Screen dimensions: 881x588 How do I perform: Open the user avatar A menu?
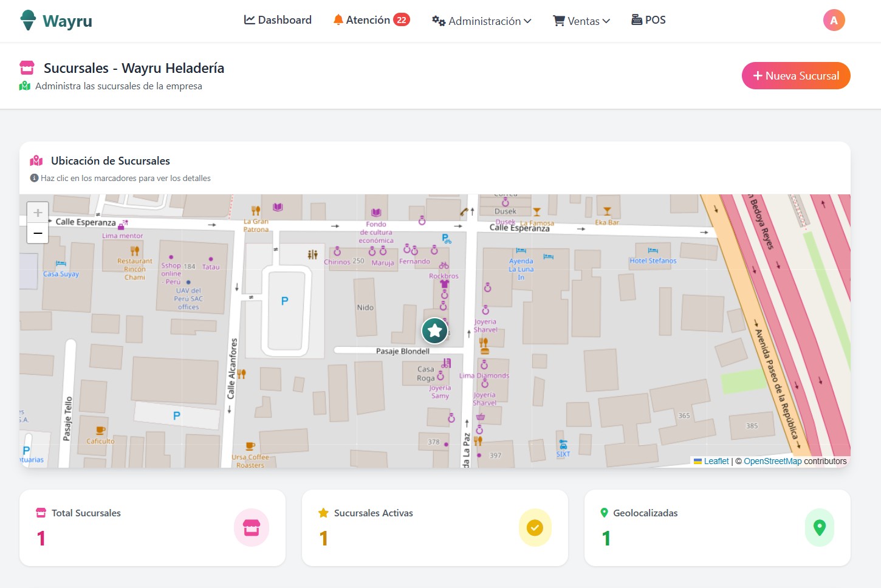click(x=834, y=20)
